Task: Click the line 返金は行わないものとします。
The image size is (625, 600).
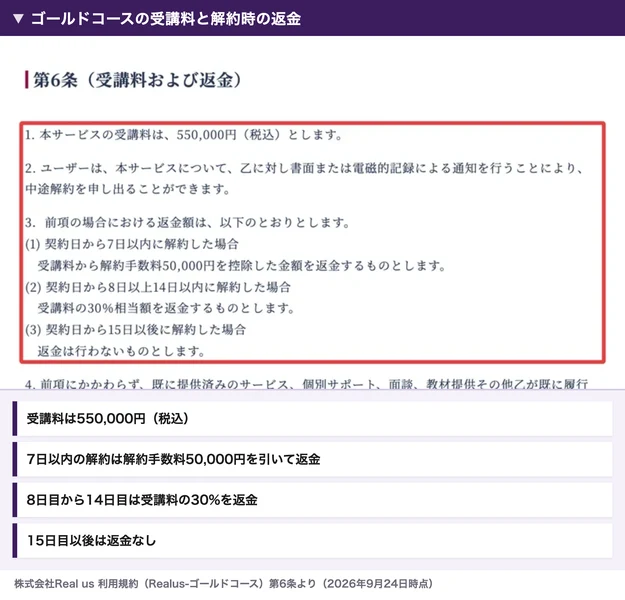Action: 121,351
